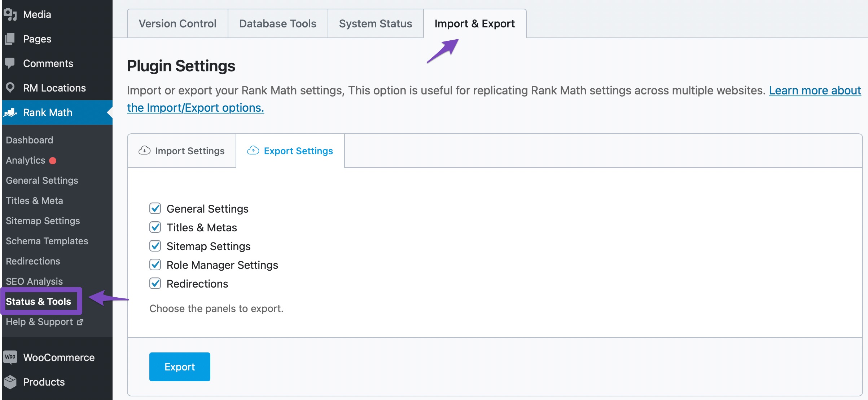
Task: Click the Pages icon in sidebar
Action: (10, 39)
